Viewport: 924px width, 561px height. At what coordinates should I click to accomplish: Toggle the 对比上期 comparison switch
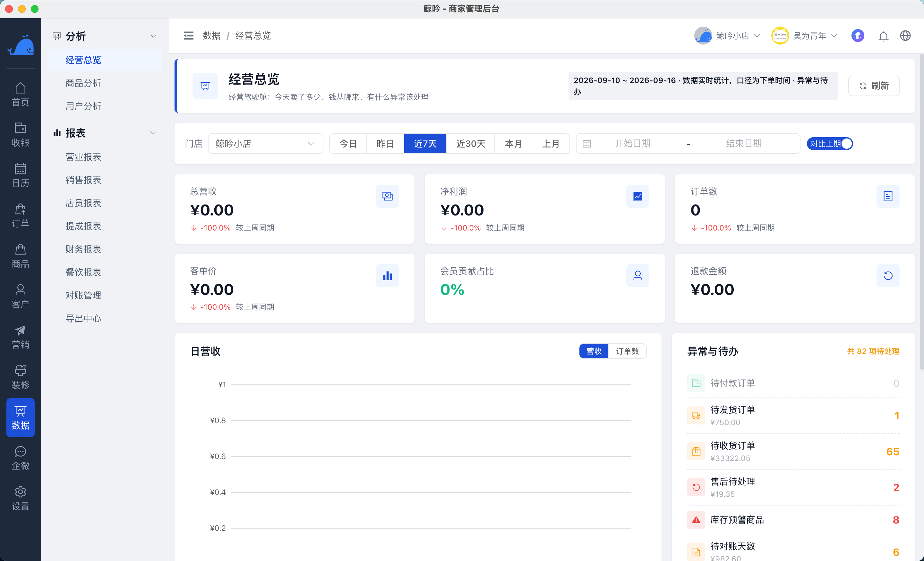point(829,144)
